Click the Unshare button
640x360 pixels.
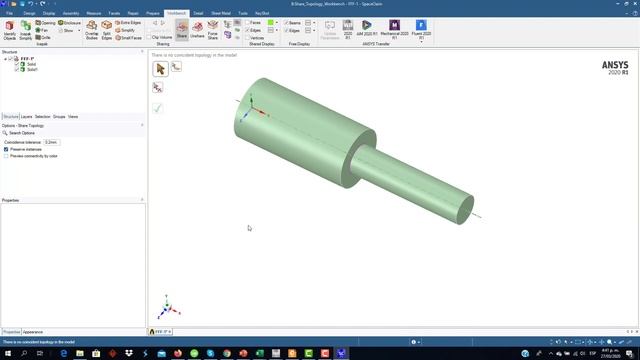pos(197,30)
